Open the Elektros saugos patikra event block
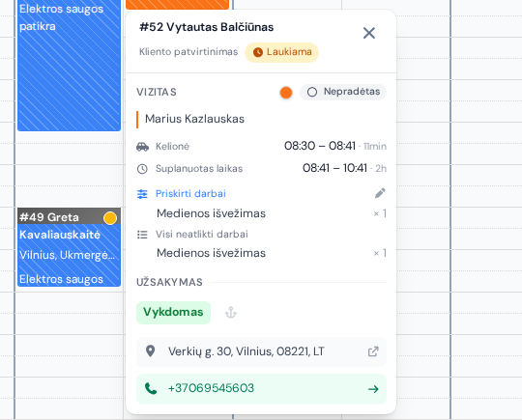The height and width of the screenshot is (420, 522). 69,66
